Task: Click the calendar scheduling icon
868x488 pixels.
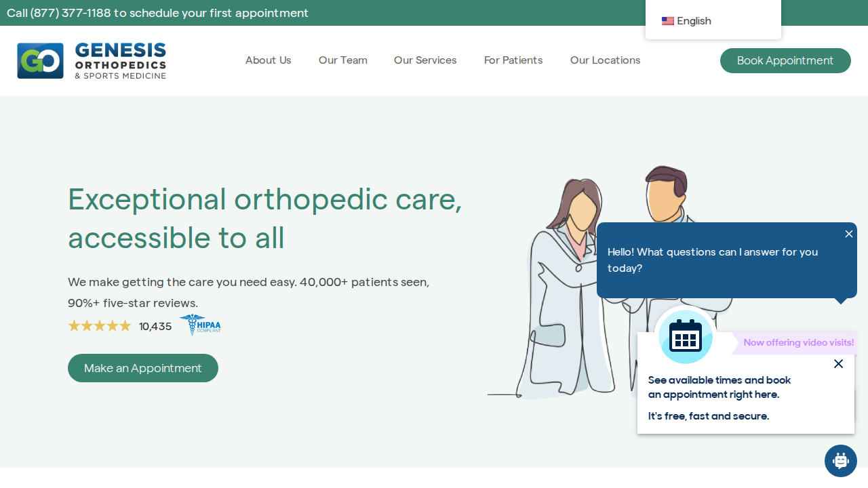Action: click(686, 337)
